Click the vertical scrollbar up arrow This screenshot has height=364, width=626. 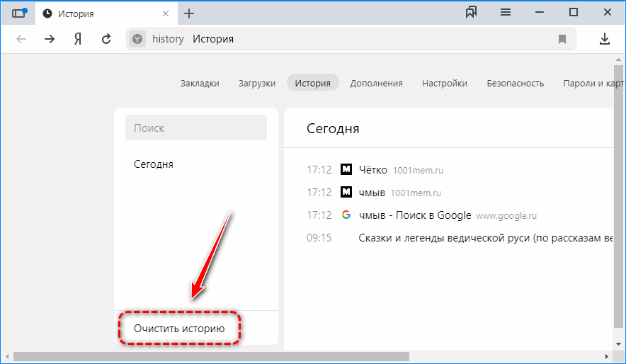pos(618,59)
